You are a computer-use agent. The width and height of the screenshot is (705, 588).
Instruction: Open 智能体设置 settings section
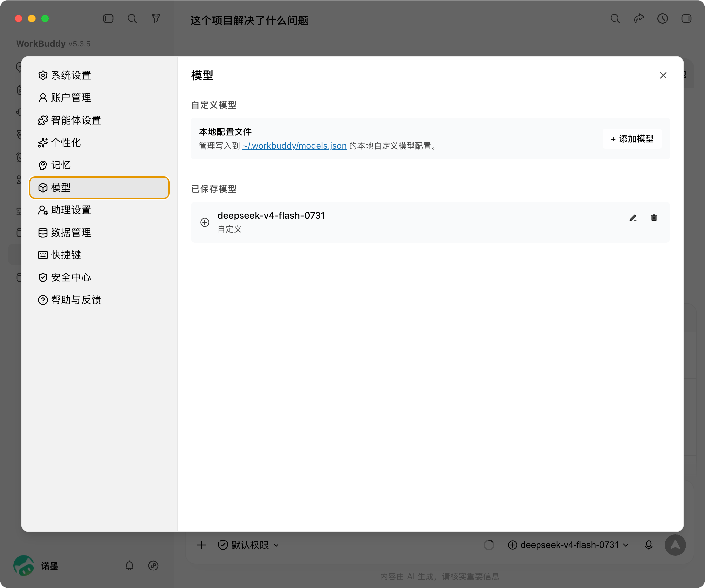(99, 120)
